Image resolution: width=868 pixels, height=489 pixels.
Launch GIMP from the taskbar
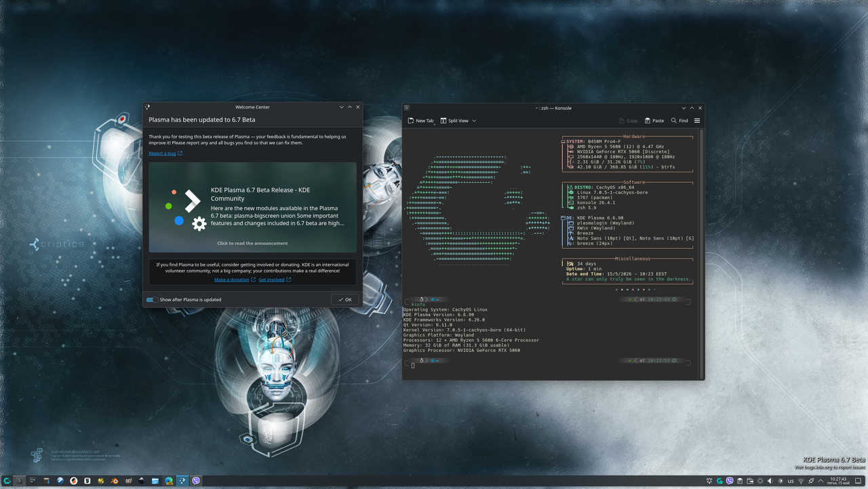pos(128,481)
